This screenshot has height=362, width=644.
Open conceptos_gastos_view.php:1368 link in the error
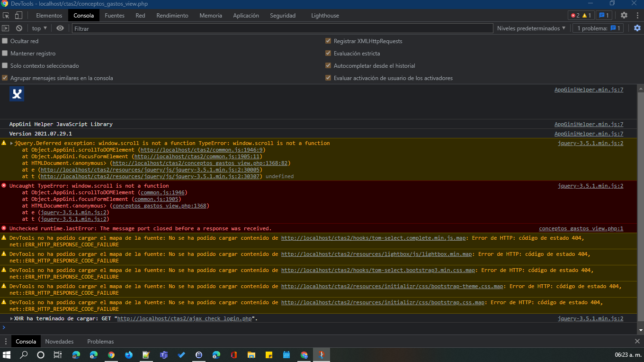[159, 206]
